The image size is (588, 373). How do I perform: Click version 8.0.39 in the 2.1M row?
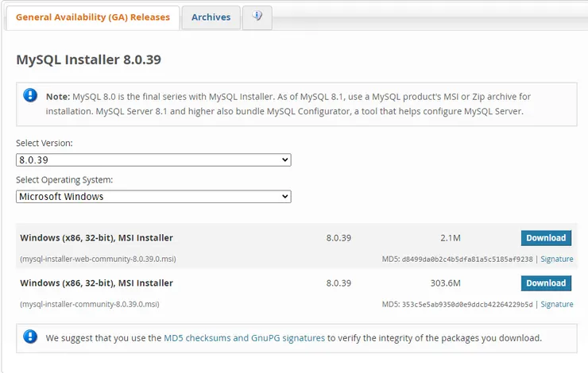[x=338, y=238]
